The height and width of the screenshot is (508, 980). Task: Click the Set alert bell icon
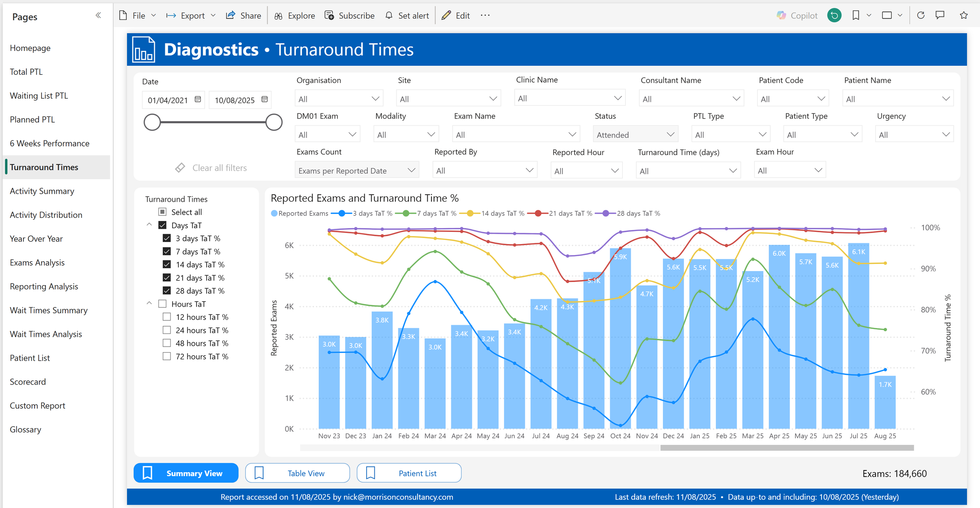point(389,15)
